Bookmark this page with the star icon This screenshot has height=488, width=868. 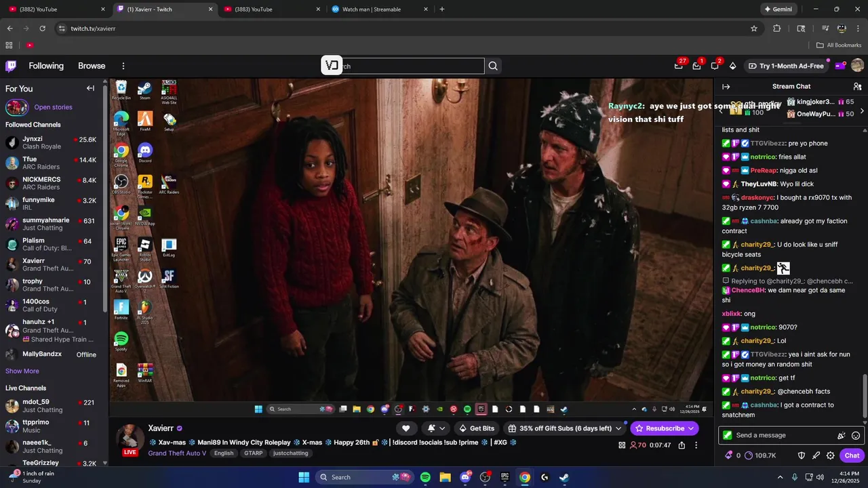[x=753, y=28]
